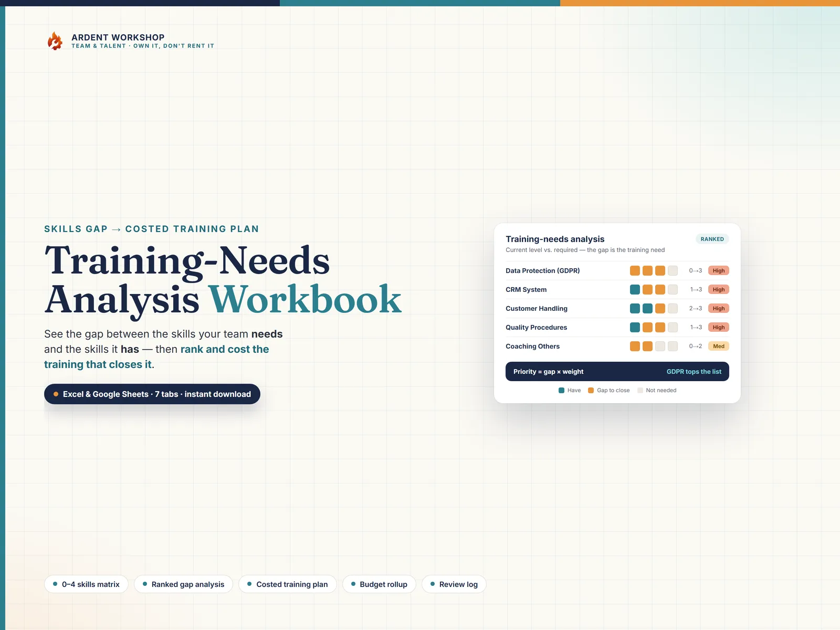Click the 1→3 value in Quality Procedures row

696,328
